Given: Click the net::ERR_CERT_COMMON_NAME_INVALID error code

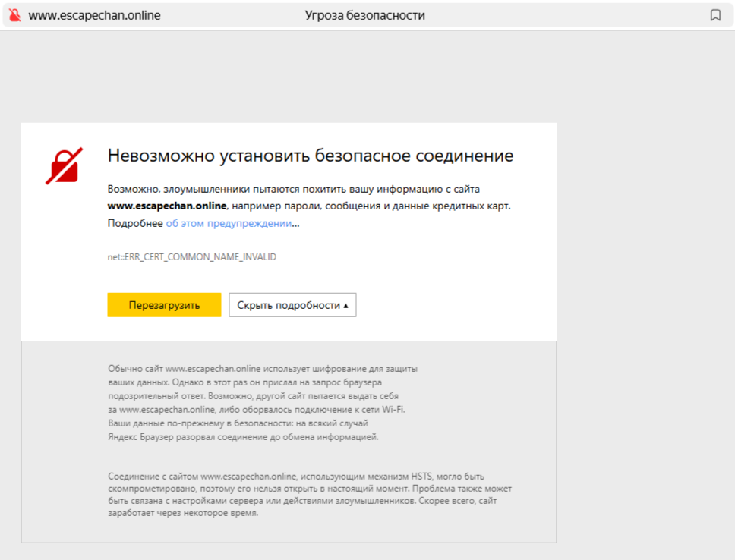Looking at the screenshot, I should tap(191, 257).
